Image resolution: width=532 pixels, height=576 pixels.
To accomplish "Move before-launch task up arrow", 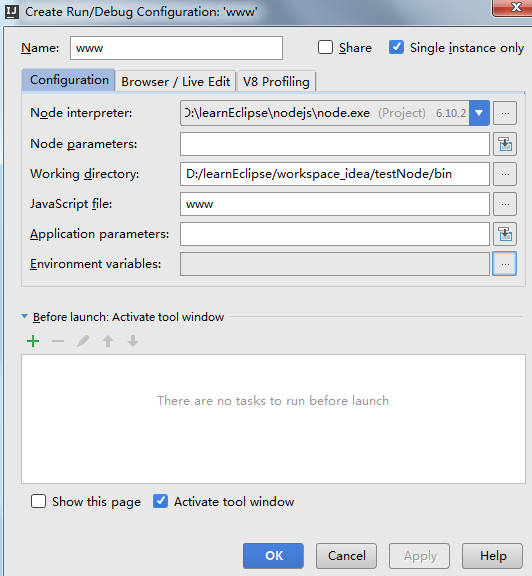I will [x=108, y=341].
